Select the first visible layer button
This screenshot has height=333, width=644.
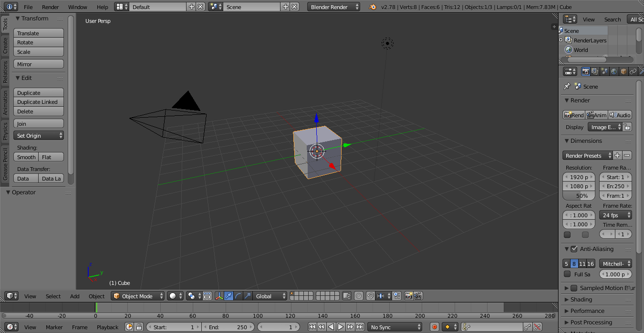point(292,293)
